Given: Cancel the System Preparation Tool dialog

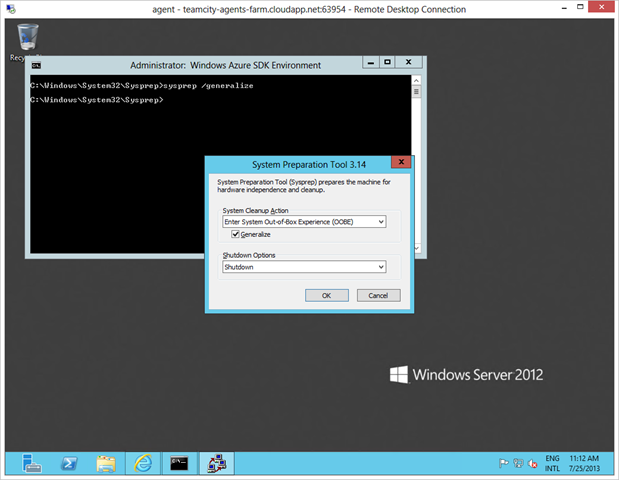Looking at the screenshot, I should pos(378,295).
